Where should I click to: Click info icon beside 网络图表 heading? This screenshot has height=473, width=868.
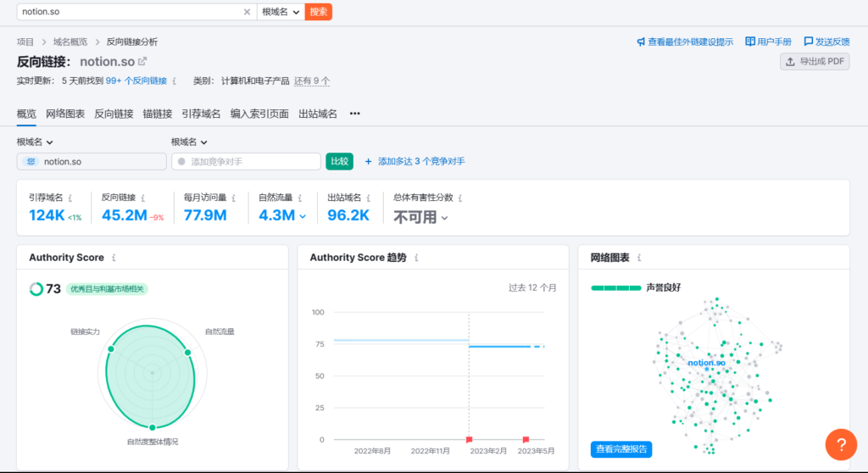coord(639,258)
